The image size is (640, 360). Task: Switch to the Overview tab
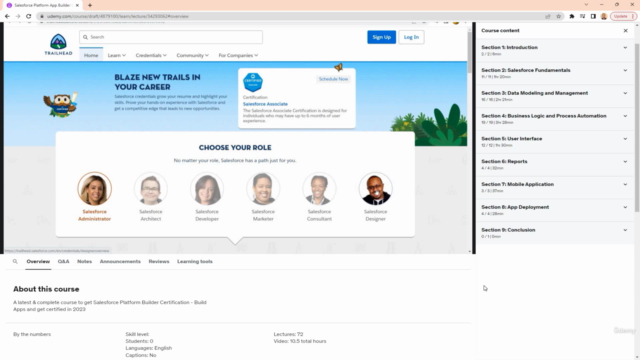click(x=38, y=262)
